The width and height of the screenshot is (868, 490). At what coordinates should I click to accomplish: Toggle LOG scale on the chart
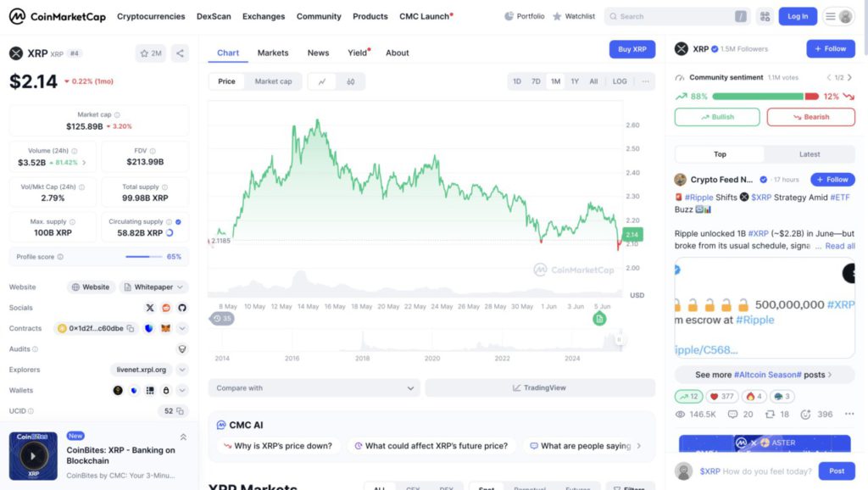click(x=620, y=81)
